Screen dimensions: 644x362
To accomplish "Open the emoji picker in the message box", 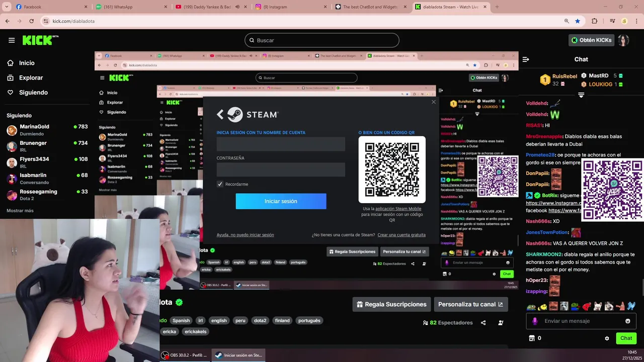I will point(628,321).
